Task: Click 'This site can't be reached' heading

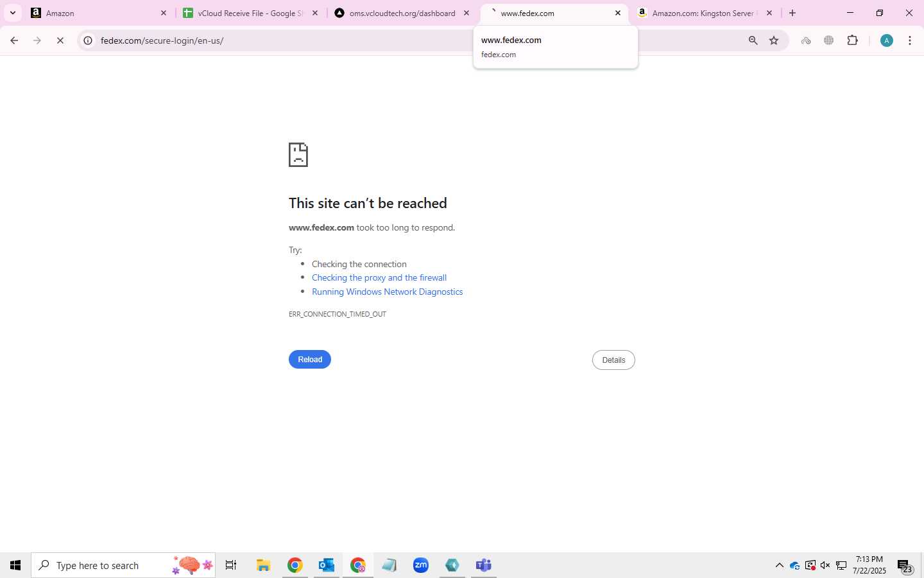Action: tap(368, 203)
